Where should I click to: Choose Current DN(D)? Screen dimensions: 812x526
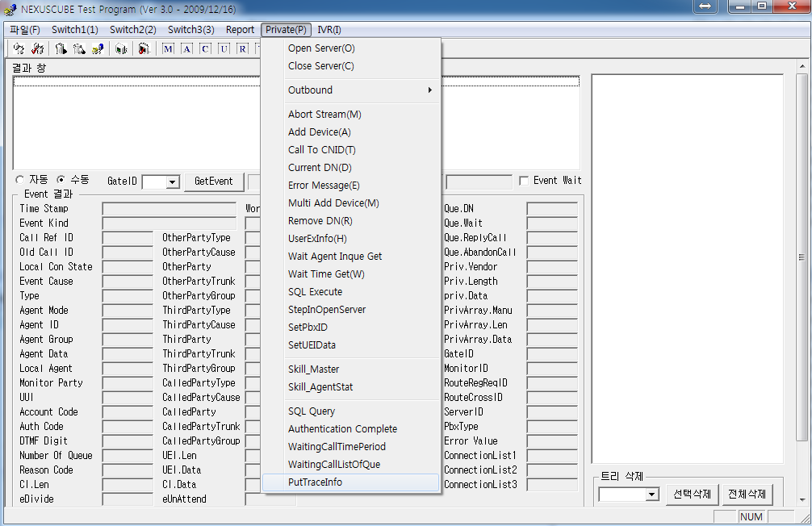pos(352,167)
